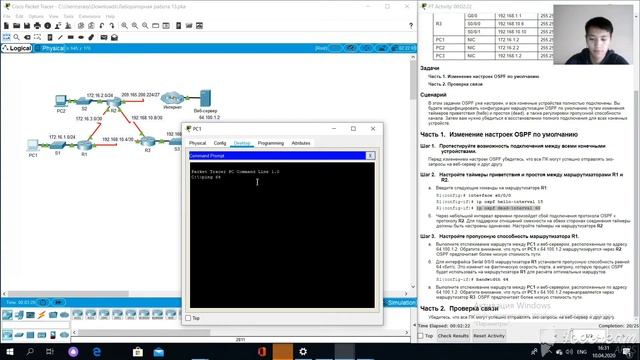
Task: Choose the Add Complex PDU open envelope
Action: click(x=114, y=37)
